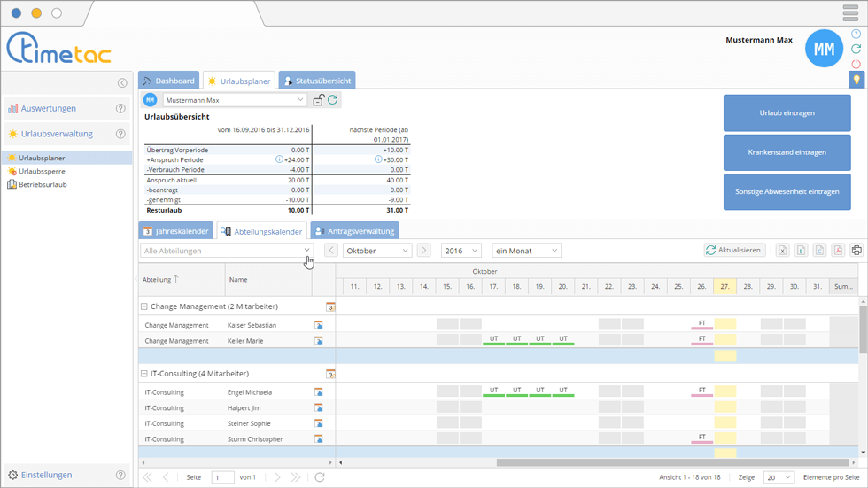Collapse the Change Management group
The width and height of the screenshot is (868, 488).
coord(144,306)
